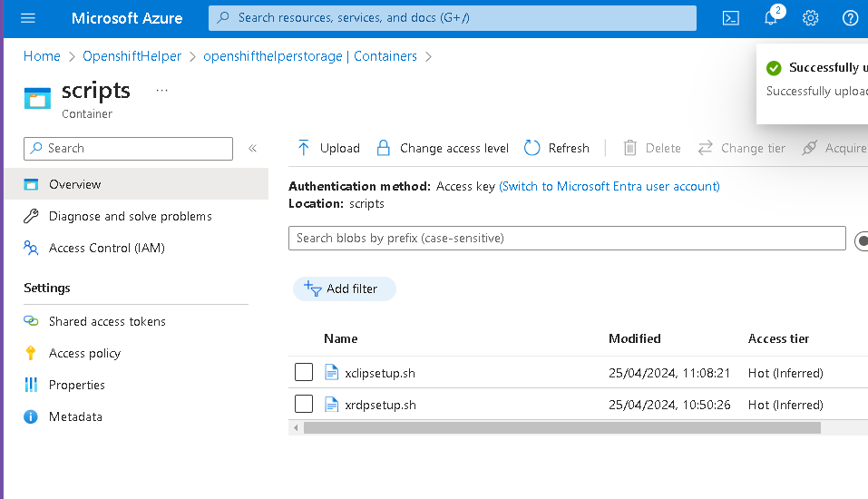Click the green success checkmark in notification
Image resolution: width=868 pixels, height=499 pixels.
coord(774,68)
